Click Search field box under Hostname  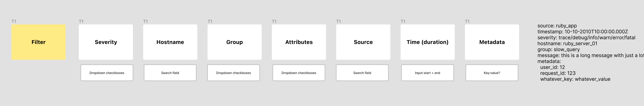[x=170, y=73]
